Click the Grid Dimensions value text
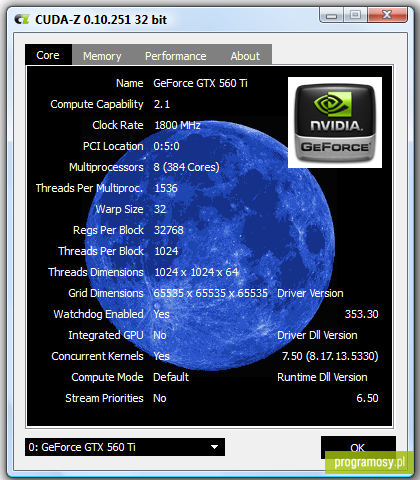The height and width of the screenshot is (480, 420). pyautogui.click(x=210, y=293)
